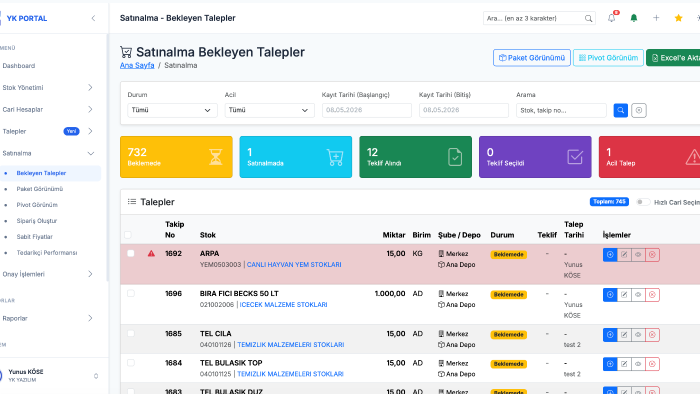The height and width of the screenshot is (394, 700).
Task: Click the shopping cart icon in page heading
Action: click(126, 52)
